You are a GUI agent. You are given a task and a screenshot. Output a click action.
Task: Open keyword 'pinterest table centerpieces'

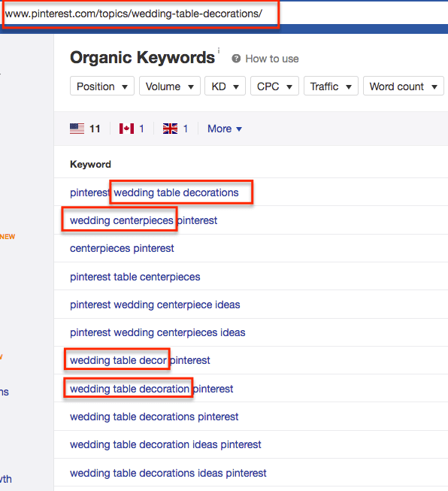(135, 277)
